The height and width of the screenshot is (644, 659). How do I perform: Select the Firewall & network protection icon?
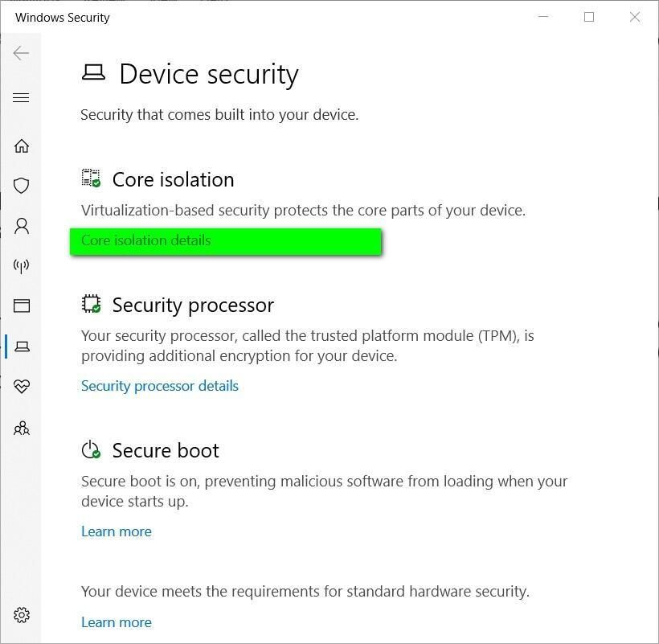coord(21,266)
